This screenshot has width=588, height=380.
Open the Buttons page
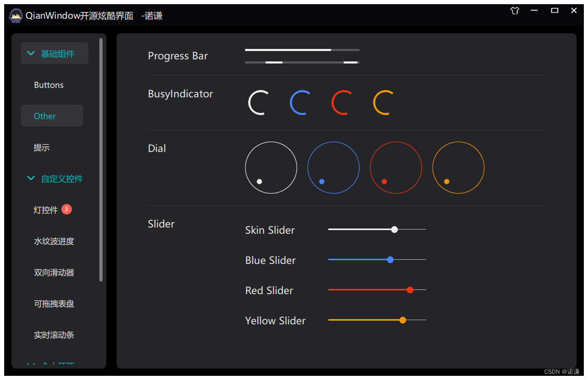tap(49, 85)
